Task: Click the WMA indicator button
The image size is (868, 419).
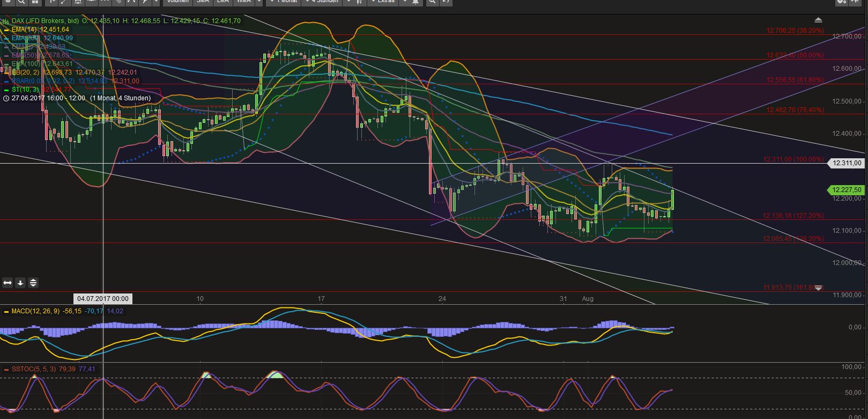Action: 244,2
